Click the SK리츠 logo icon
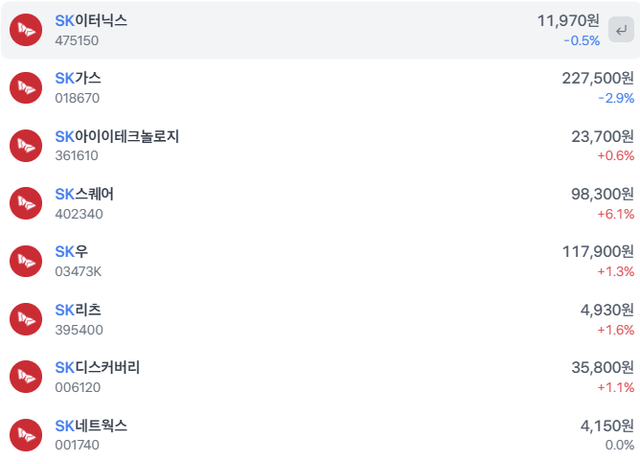Screen dimensions: 640x464 [x=25, y=319]
